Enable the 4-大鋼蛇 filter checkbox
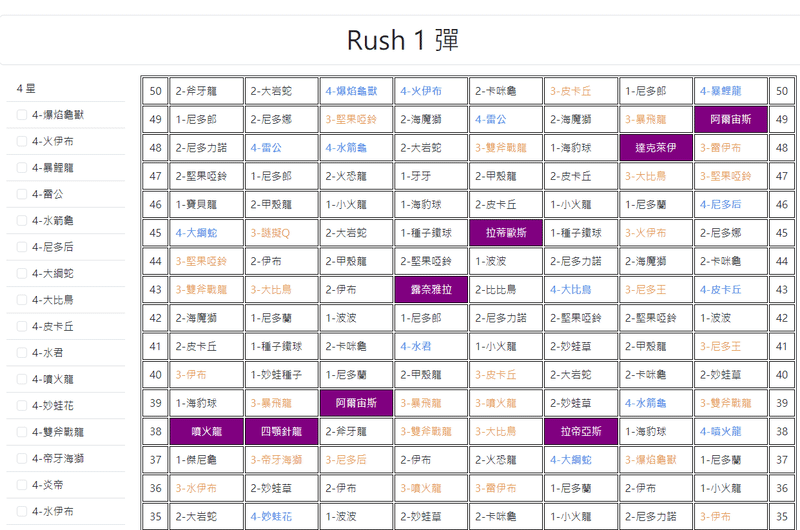The image size is (800, 530). click(x=22, y=273)
